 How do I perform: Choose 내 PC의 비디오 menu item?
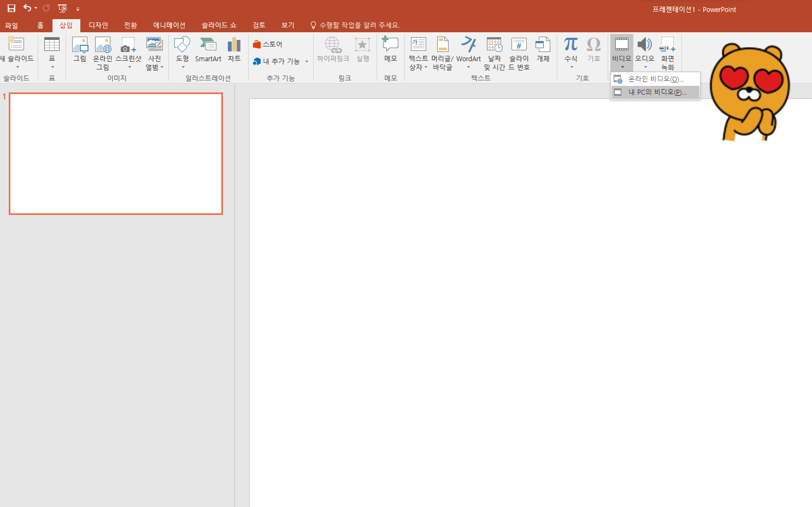[655, 92]
